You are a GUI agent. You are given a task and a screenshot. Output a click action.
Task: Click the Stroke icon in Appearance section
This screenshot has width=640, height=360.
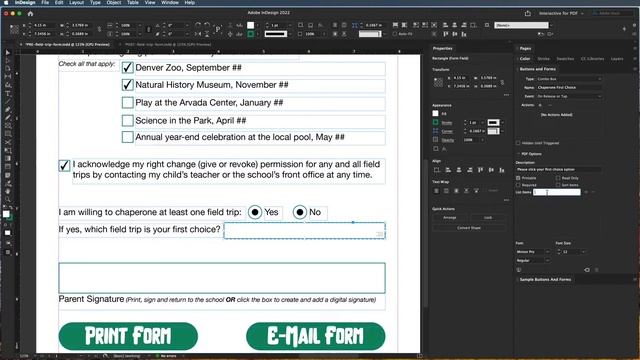click(436, 122)
